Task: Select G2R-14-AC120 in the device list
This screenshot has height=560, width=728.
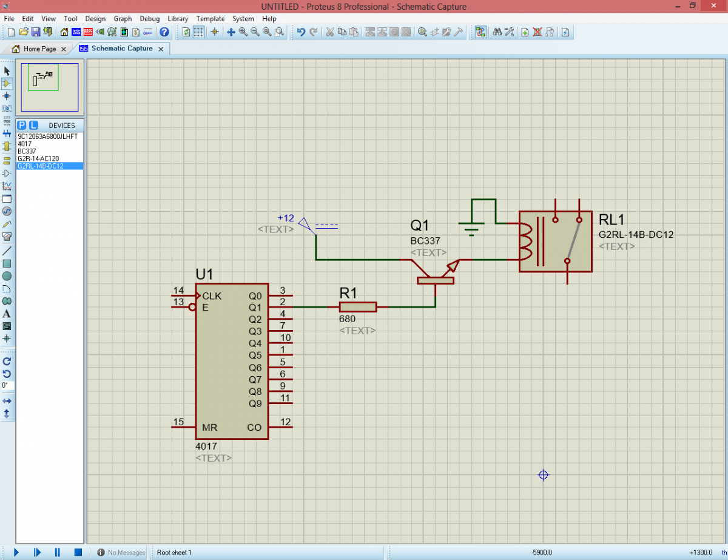Action: (50, 158)
